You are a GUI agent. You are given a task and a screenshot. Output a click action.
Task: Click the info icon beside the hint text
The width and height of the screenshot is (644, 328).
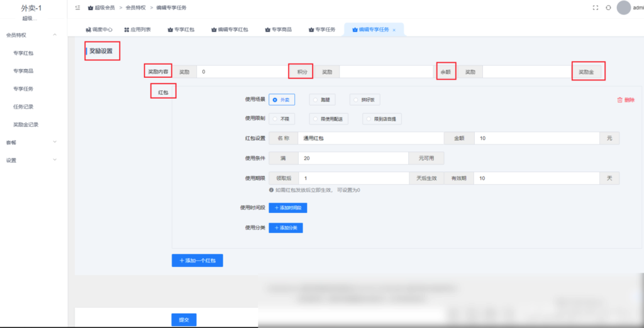271,190
